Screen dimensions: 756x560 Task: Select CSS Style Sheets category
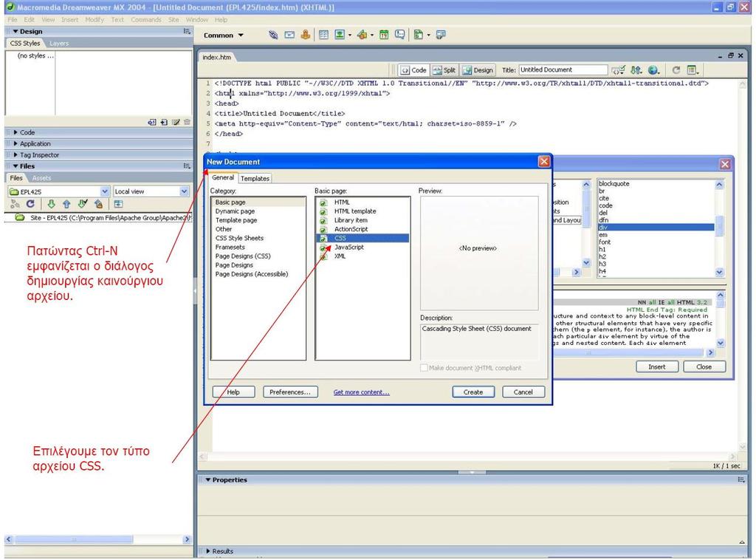pyautogui.click(x=240, y=238)
